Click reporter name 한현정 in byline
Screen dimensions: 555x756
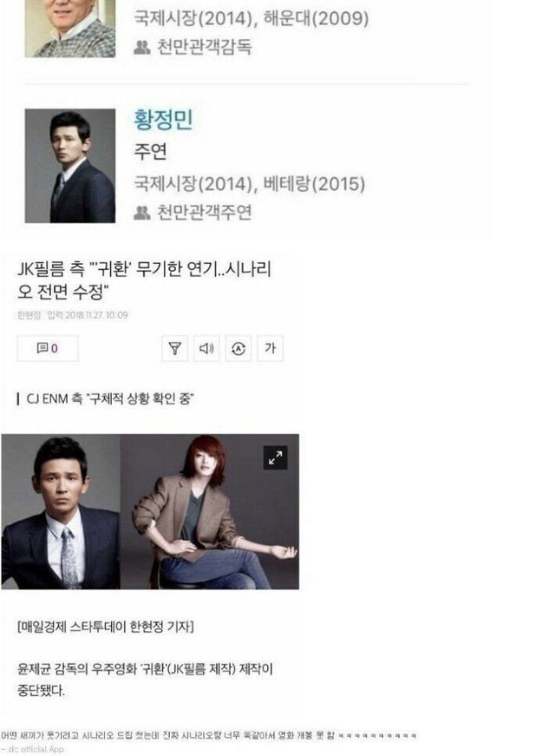coord(29,315)
